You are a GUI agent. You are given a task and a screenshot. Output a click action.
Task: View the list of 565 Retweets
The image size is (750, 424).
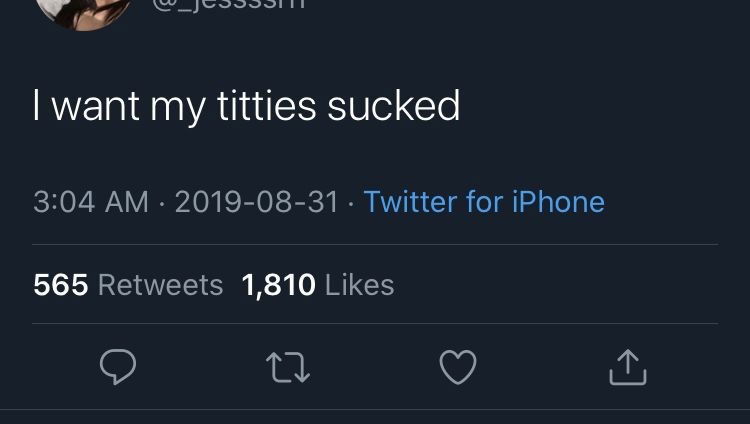[x=128, y=285]
